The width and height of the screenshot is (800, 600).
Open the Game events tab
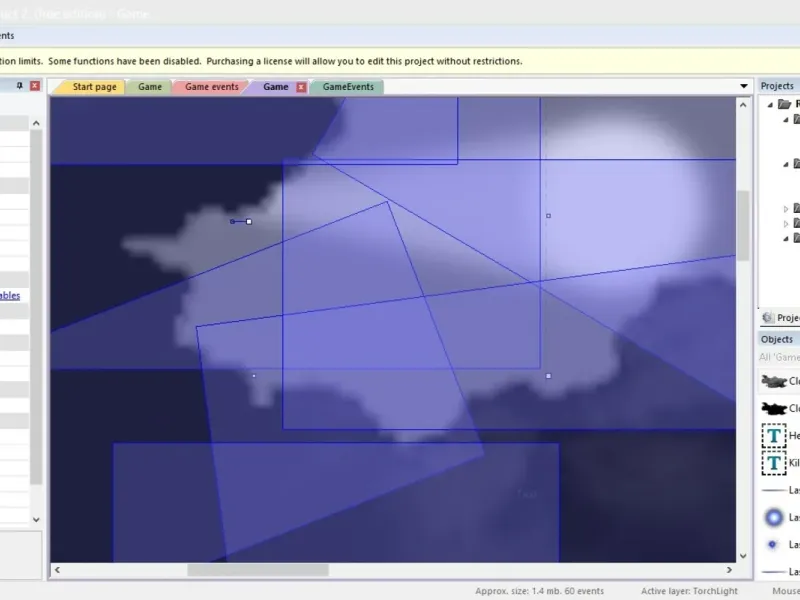click(211, 87)
